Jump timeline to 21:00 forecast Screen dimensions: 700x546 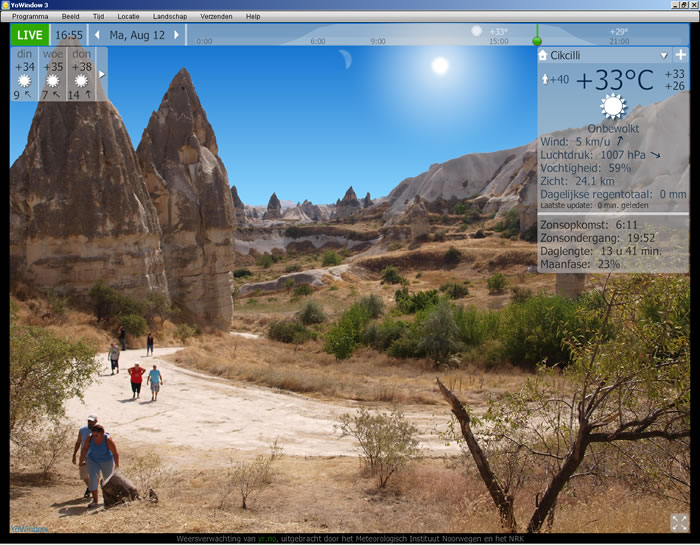[619, 41]
